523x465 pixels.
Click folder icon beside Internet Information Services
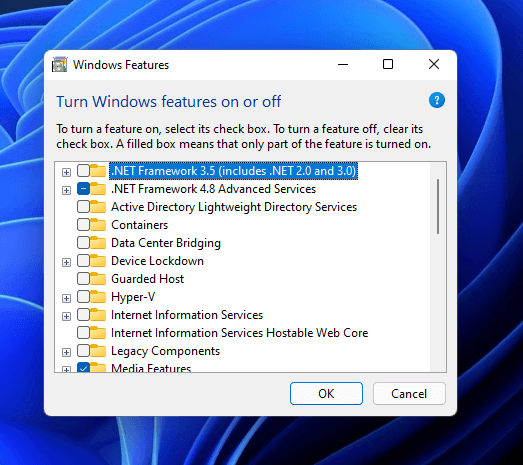(x=98, y=315)
